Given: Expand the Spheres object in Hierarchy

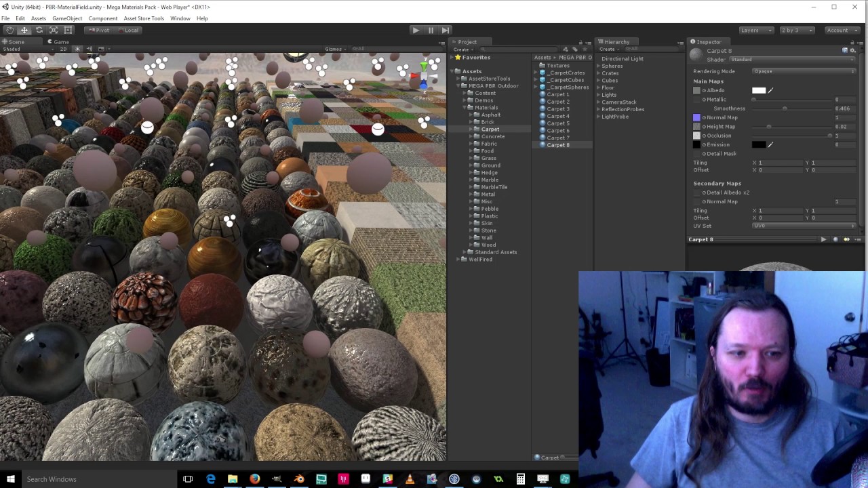Looking at the screenshot, I should [x=598, y=66].
